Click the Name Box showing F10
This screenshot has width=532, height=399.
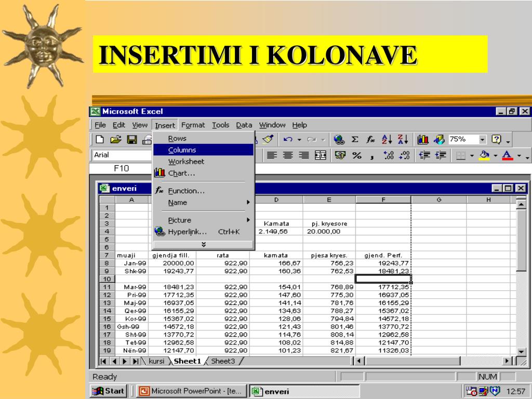[x=121, y=168]
